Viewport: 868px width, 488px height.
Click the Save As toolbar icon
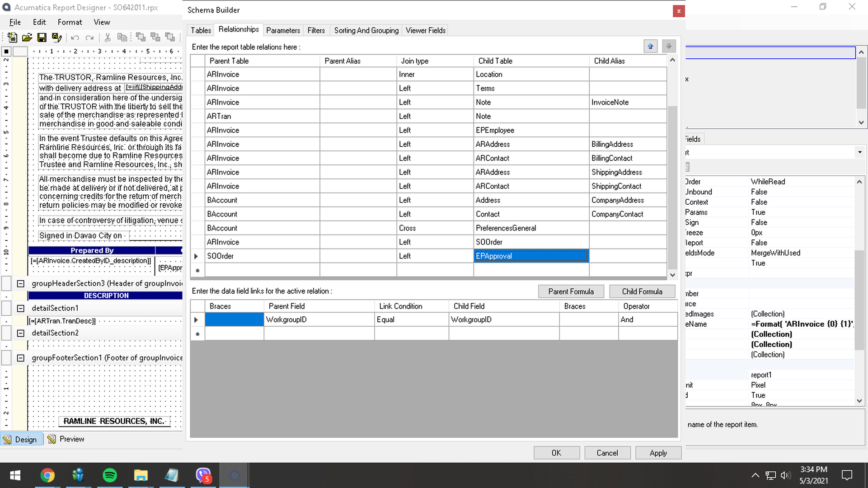click(56, 38)
